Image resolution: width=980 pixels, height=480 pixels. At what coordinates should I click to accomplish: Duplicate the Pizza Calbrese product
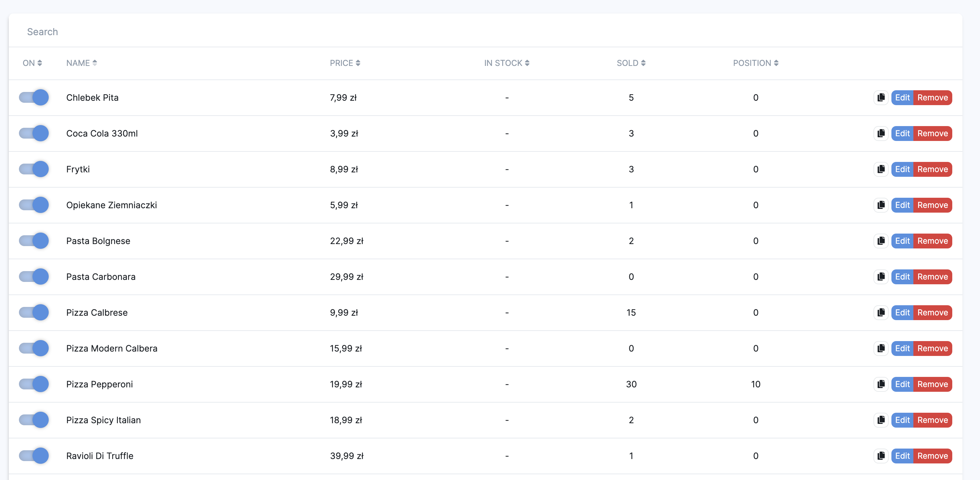(881, 313)
